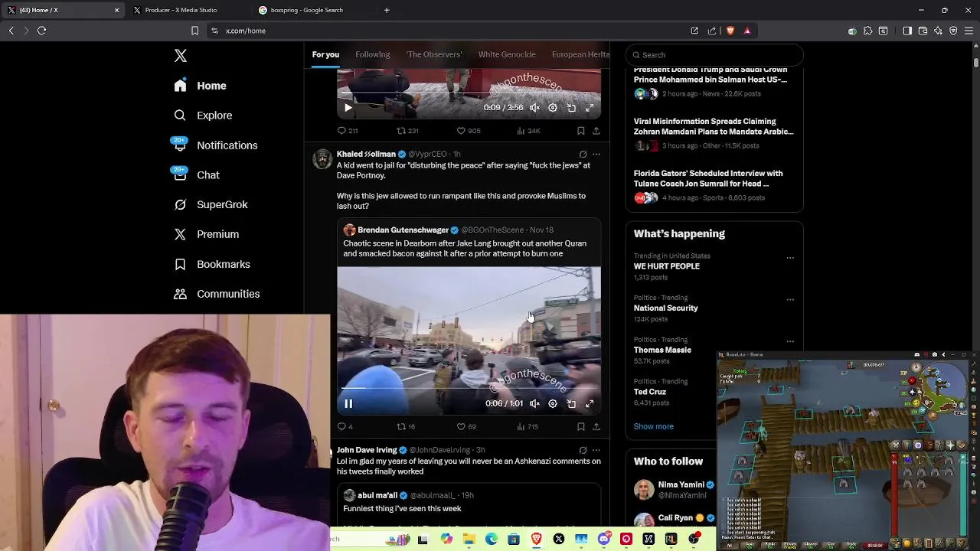
Task: Like the tweet with 905 likes
Action: click(x=469, y=131)
